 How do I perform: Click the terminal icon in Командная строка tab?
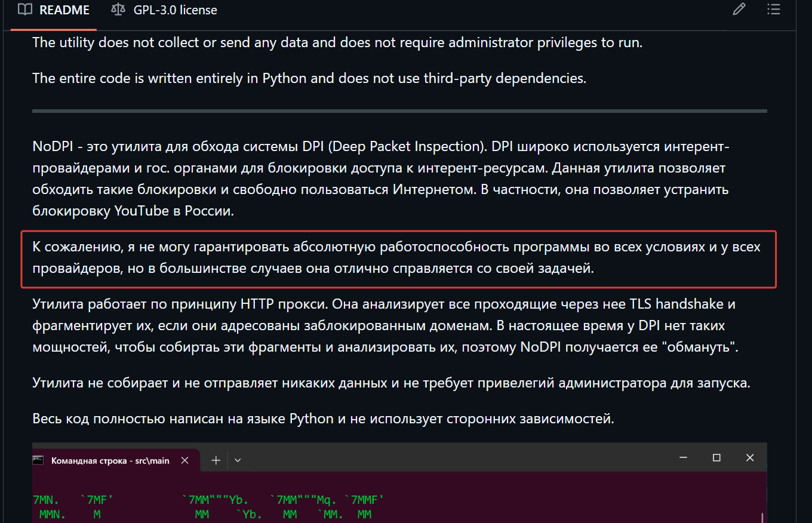(x=38, y=460)
